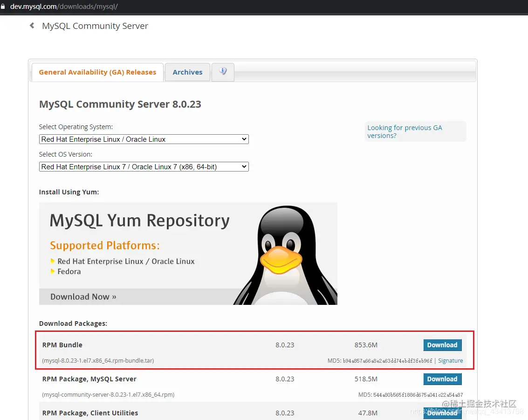This screenshot has height=420, width=528.
Task: Click the mysql-community-server-8.0.23-1.el7.x86_64.rpm file name
Action: [108, 394]
